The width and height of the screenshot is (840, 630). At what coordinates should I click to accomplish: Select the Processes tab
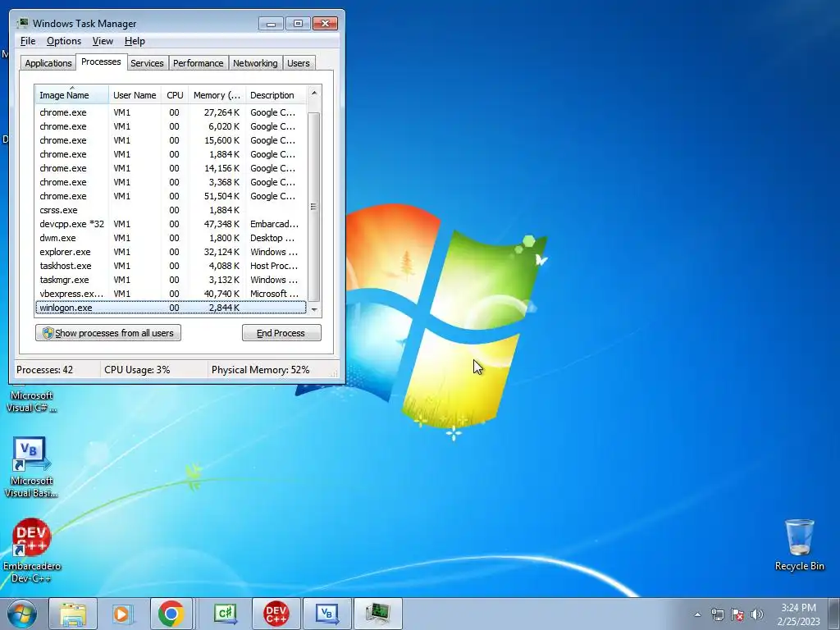coord(101,62)
